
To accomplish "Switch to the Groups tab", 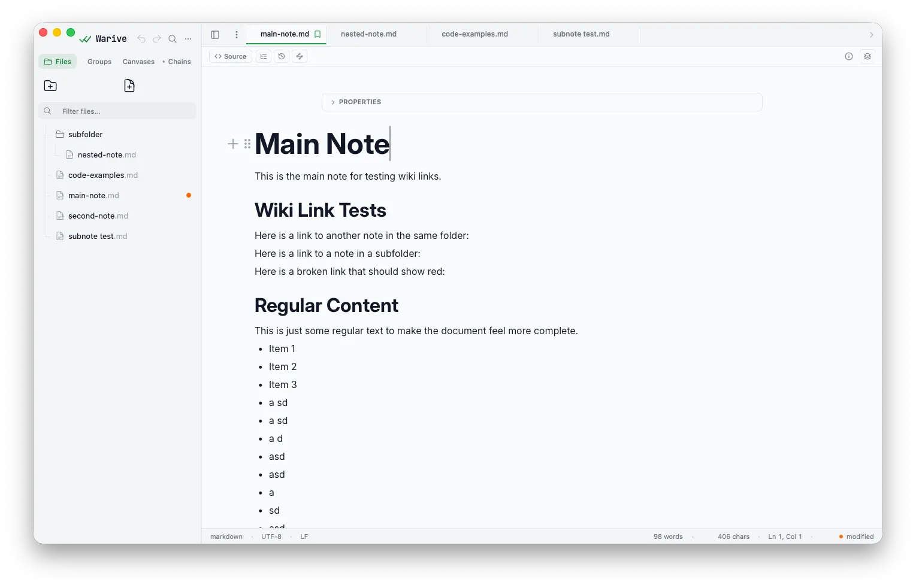I will (99, 62).
